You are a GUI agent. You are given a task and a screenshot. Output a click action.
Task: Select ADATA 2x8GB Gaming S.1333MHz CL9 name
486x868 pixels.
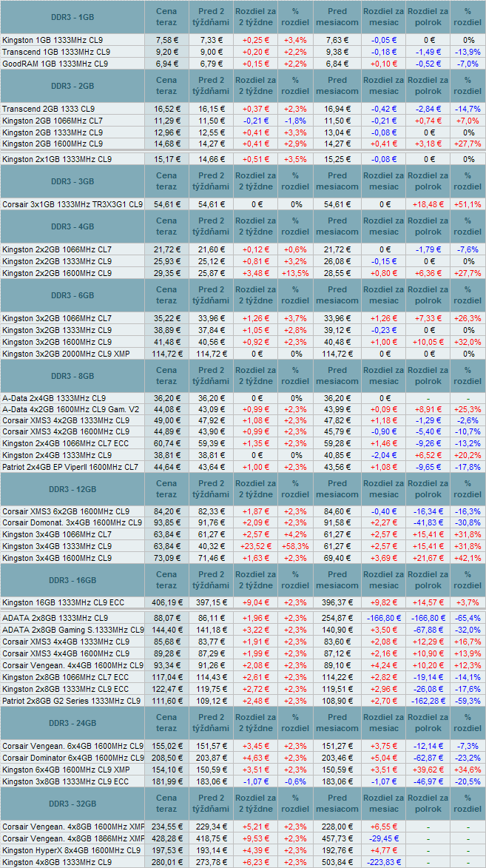pyautogui.click(x=73, y=630)
